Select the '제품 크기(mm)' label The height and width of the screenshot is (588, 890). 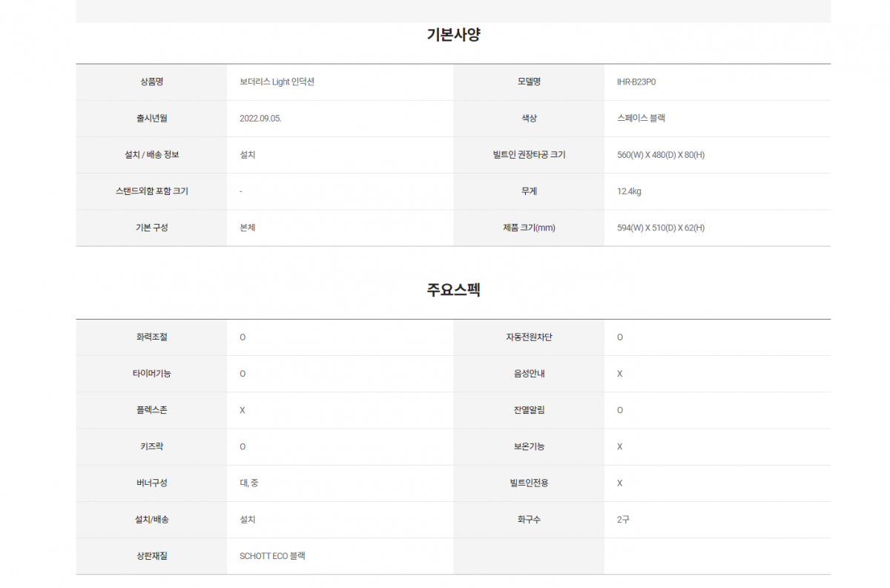(x=529, y=228)
